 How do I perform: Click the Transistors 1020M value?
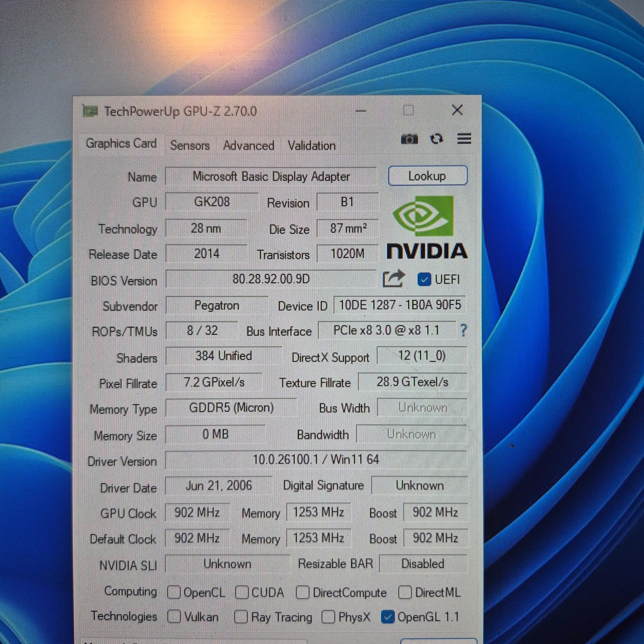click(x=348, y=254)
